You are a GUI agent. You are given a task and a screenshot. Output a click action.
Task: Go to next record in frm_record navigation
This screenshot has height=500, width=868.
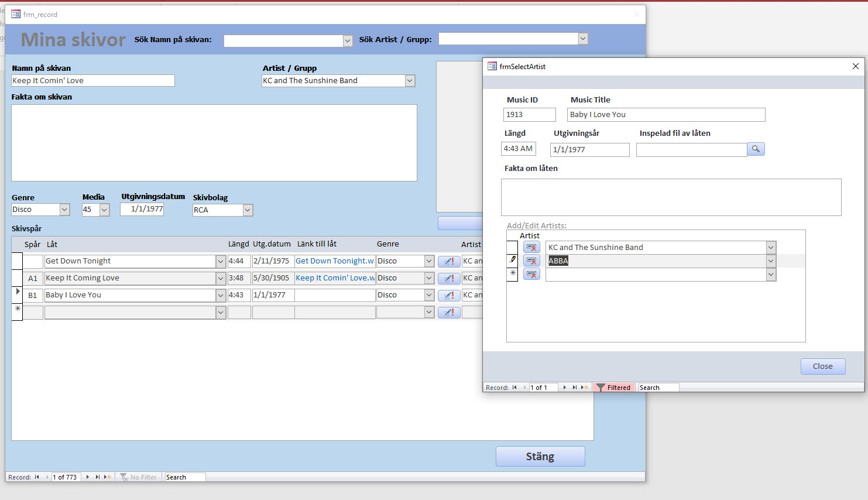(x=88, y=477)
